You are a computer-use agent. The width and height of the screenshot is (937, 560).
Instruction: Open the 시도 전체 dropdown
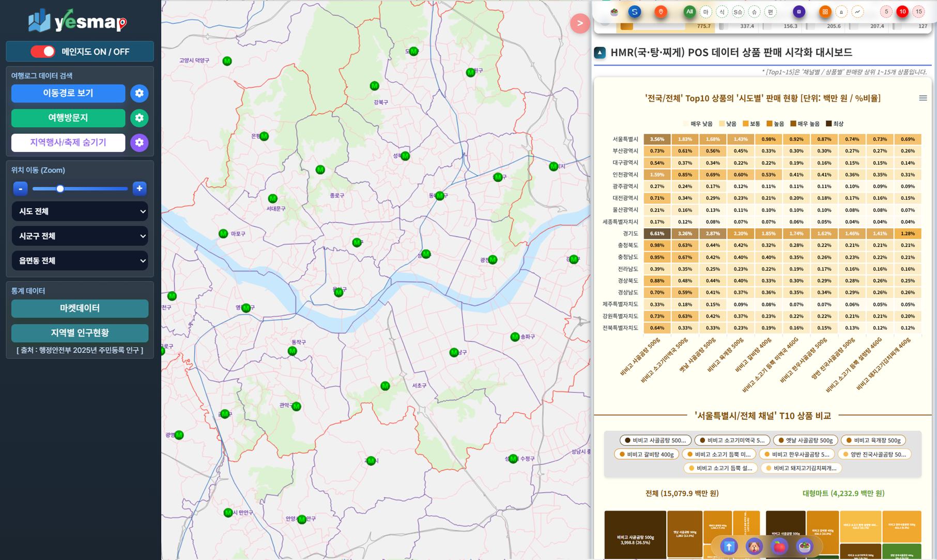80,211
